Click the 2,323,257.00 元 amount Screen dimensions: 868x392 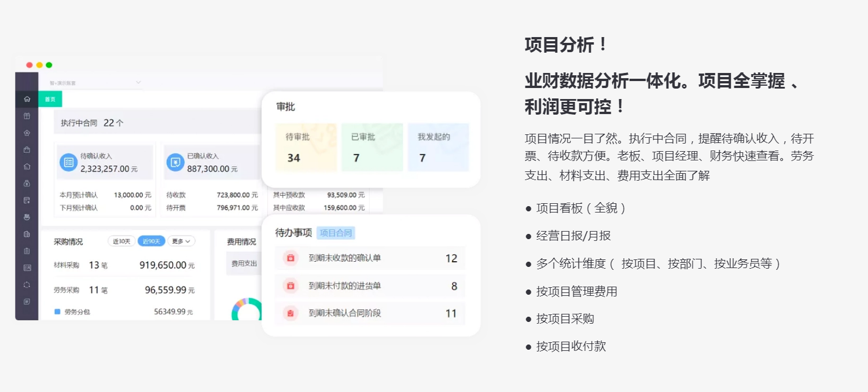(x=109, y=169)
